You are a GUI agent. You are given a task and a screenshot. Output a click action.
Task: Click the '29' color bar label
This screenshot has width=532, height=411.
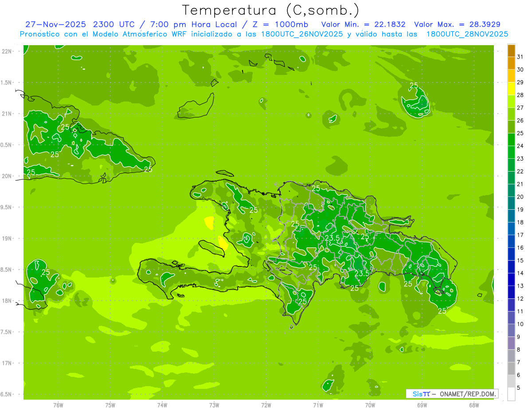tap(520, 82)
